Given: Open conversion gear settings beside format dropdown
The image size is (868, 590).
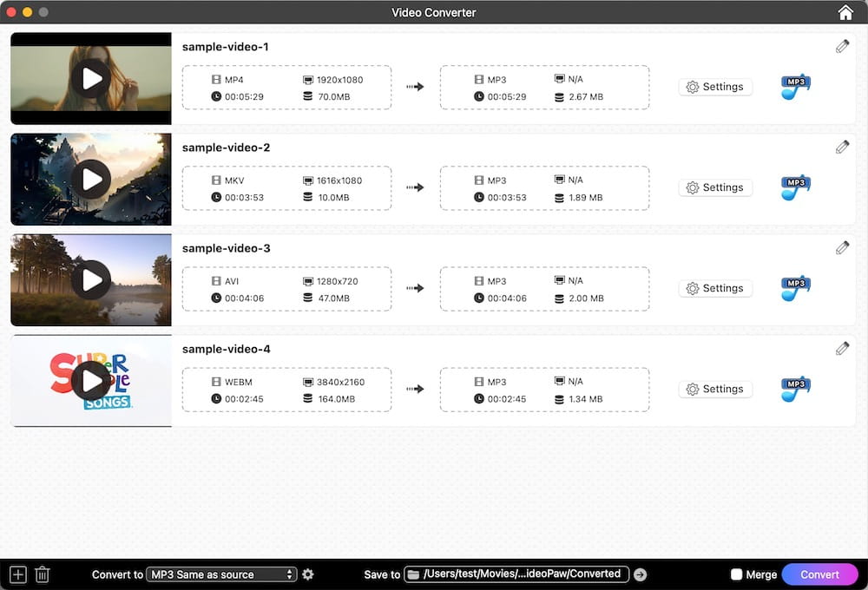Looking at the screenshot, I should 307,574.
